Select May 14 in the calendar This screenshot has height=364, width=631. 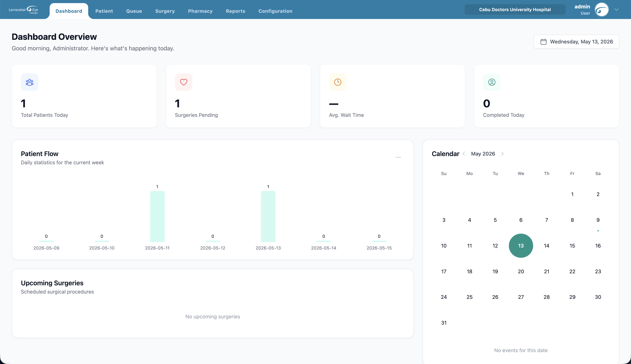546,246
